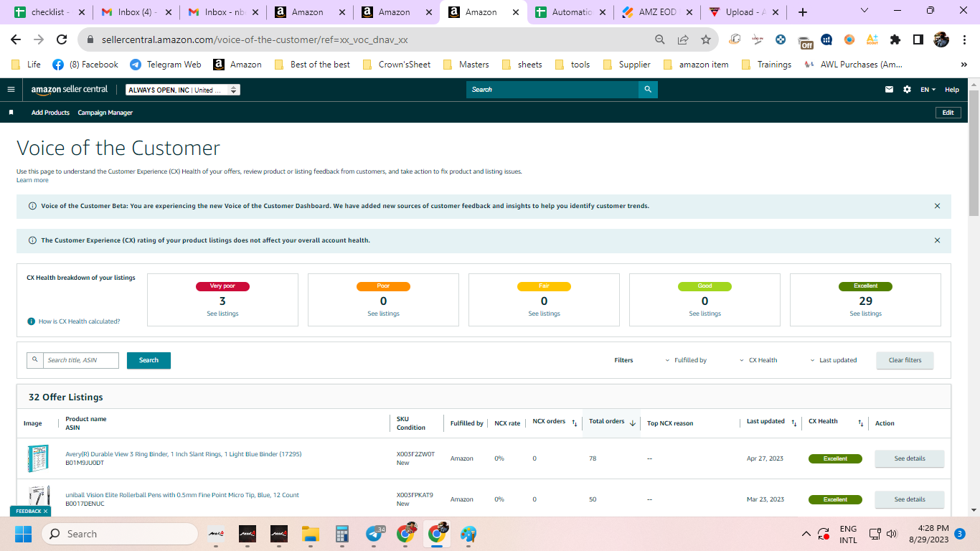Dismiss the CX rating account health banner
The width and height of the screenshot is (980, 551).
point(937,240)
